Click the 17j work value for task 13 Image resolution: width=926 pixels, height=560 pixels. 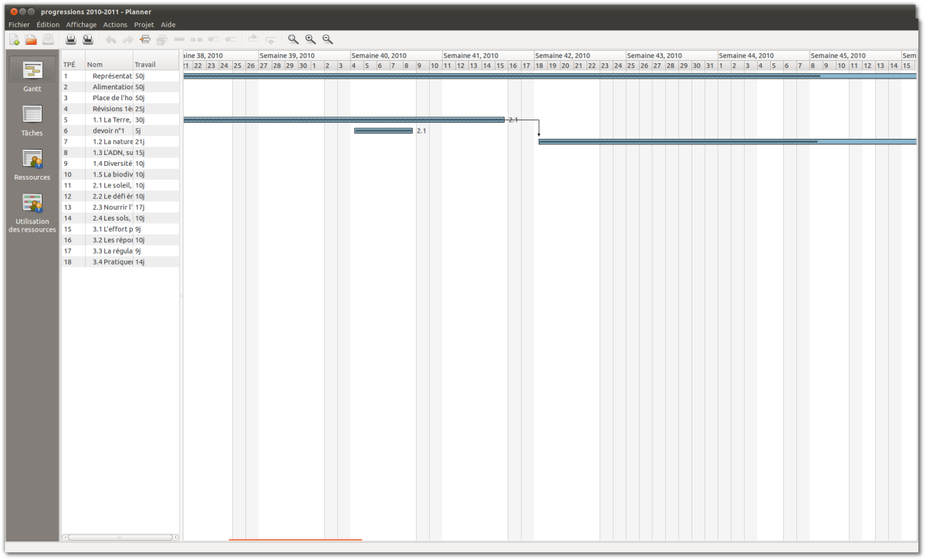point(140,207)
